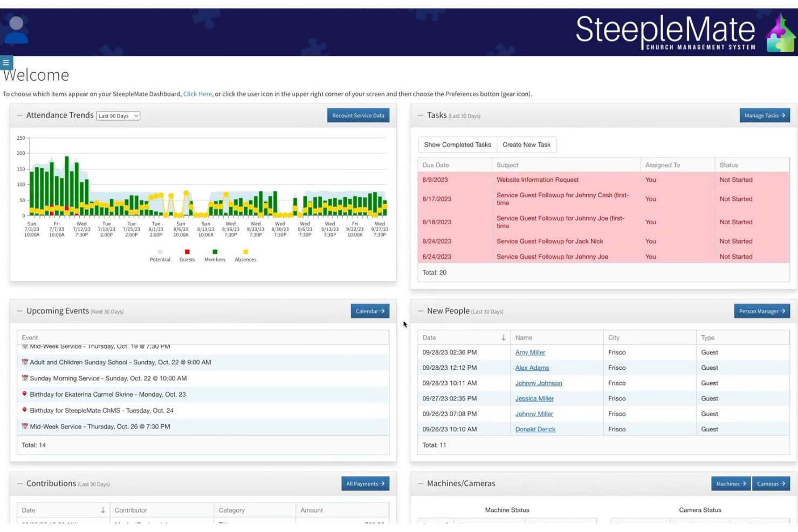Select Mid-Week Service Oct. 26 event text

click(x=100, y=426)
